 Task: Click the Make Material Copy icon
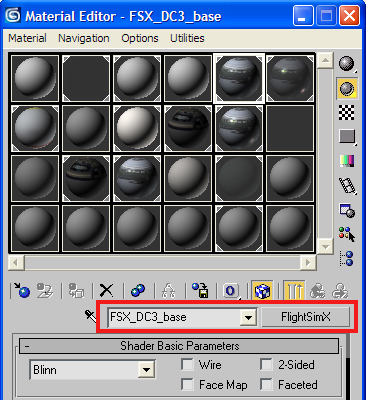[x=138, y=290]
